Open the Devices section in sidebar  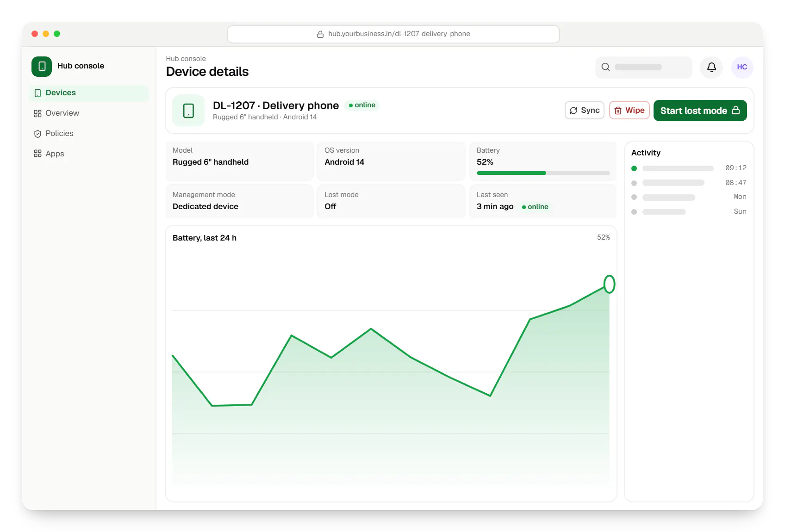click(x=88, y=93)
